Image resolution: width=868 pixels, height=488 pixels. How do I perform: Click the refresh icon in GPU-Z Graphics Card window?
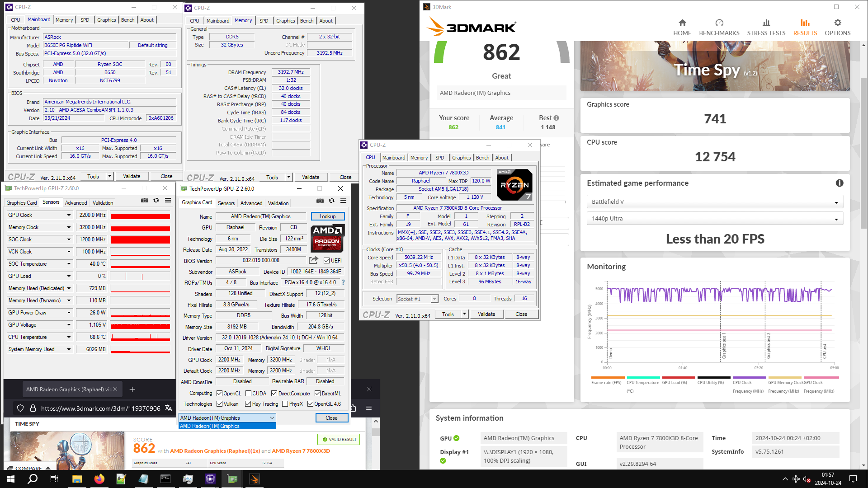tap(332, 201)
